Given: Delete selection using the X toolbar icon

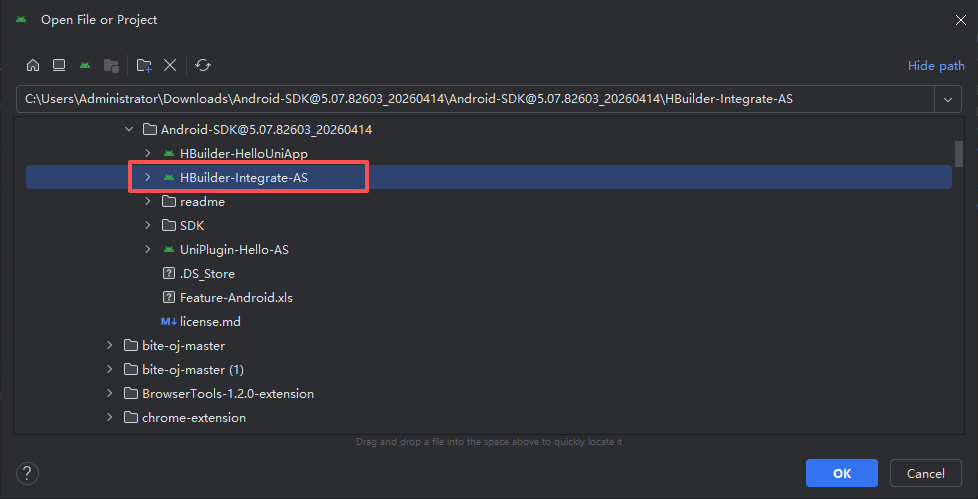Looking at the screenshot, I should [x=170, y=65].
